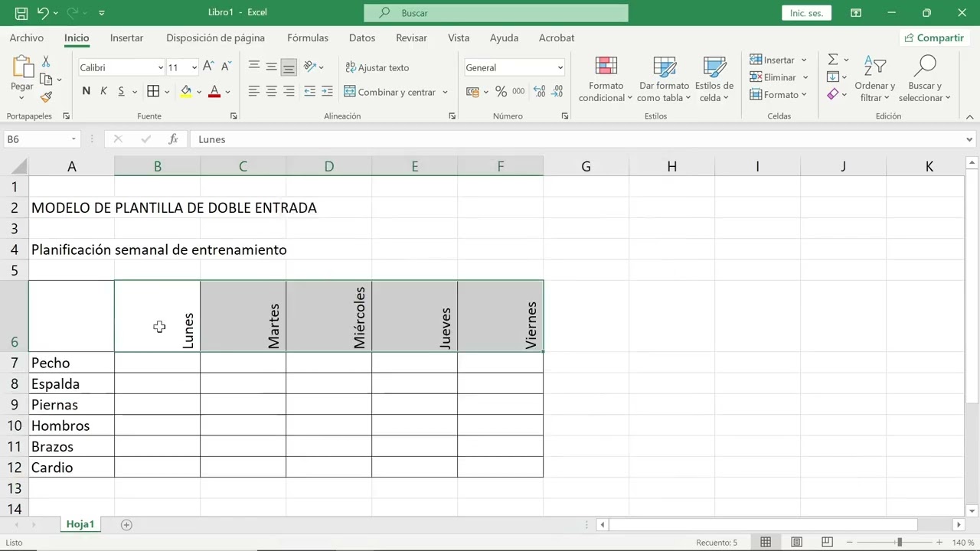Viewport: 980px width, 551px height.
Task: Click the Inic. ses. sign-in button
Action: [x=806, y=13]
